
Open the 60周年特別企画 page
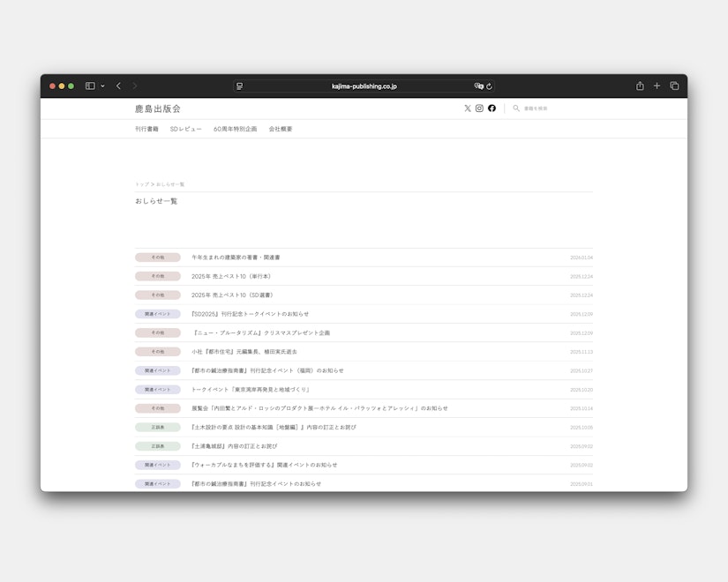coord(236,128)
